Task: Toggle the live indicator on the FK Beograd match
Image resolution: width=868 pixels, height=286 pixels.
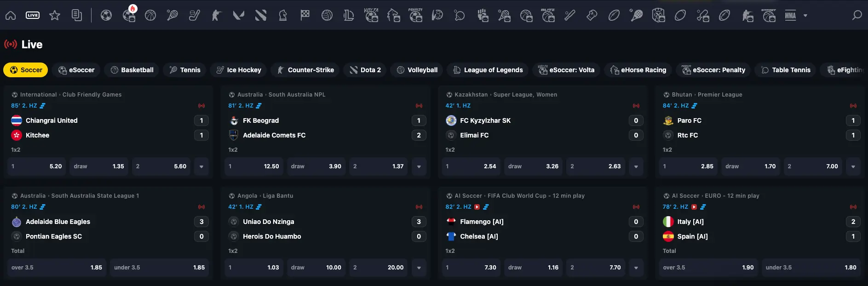Action: point(419,106)
